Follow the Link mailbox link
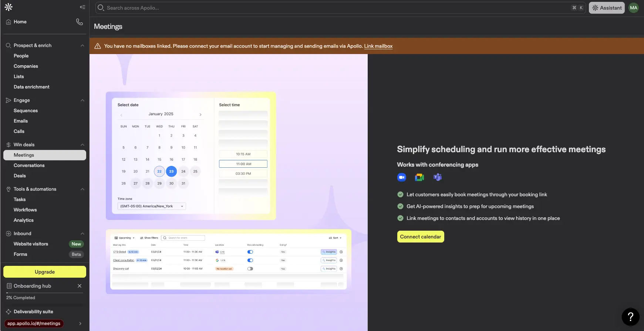This screenshot has height=331, width=644. coord(378,46)
